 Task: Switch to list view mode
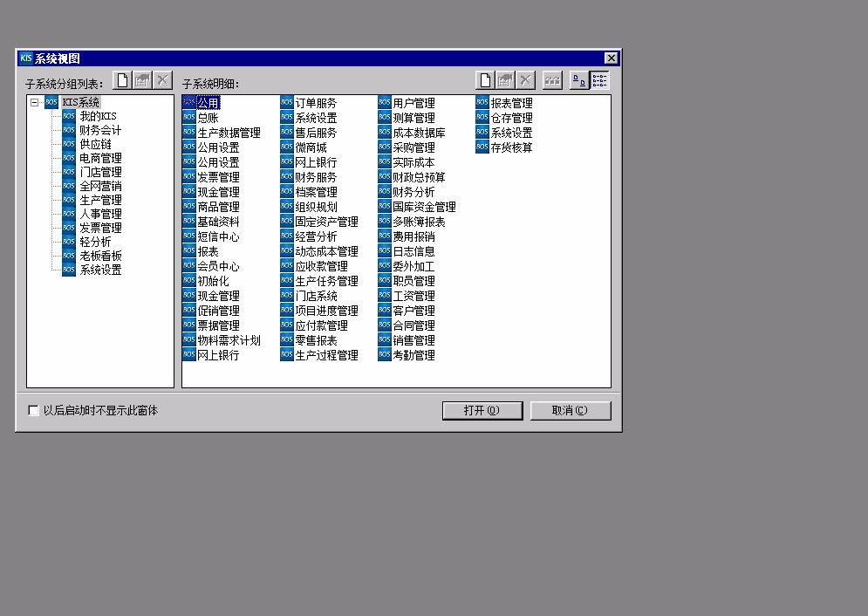click(x=599, y=81)
